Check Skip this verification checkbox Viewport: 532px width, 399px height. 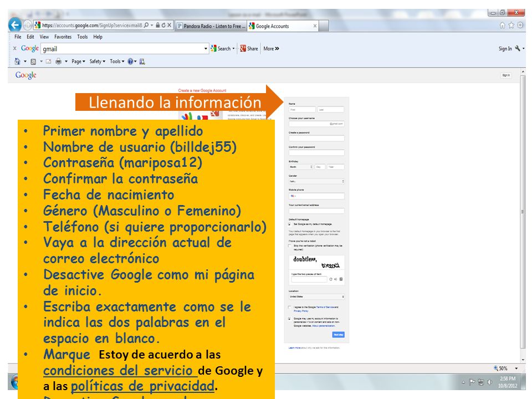pos(289,245)
